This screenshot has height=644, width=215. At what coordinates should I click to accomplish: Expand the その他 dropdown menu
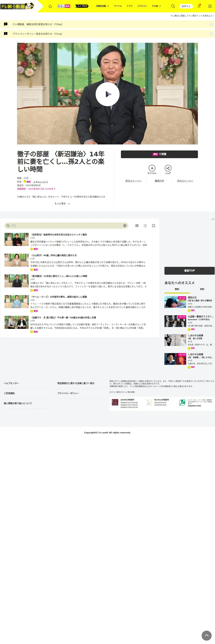coord(156,6)
